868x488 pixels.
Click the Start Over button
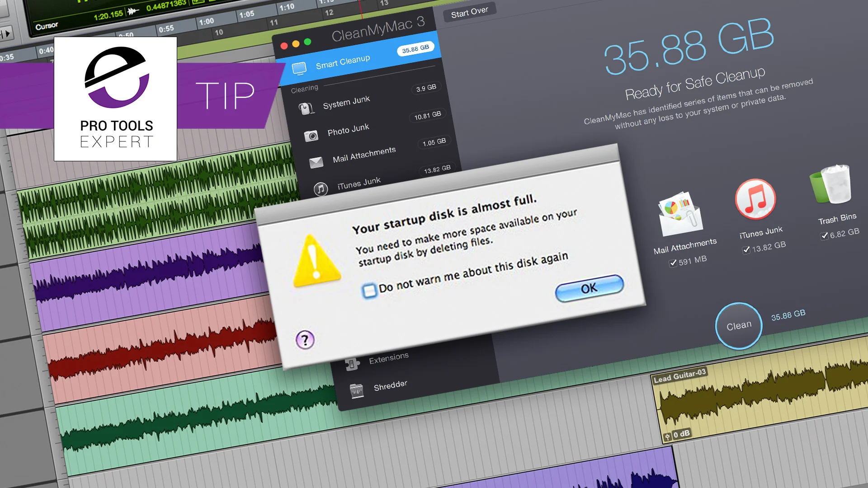[469, 12]
